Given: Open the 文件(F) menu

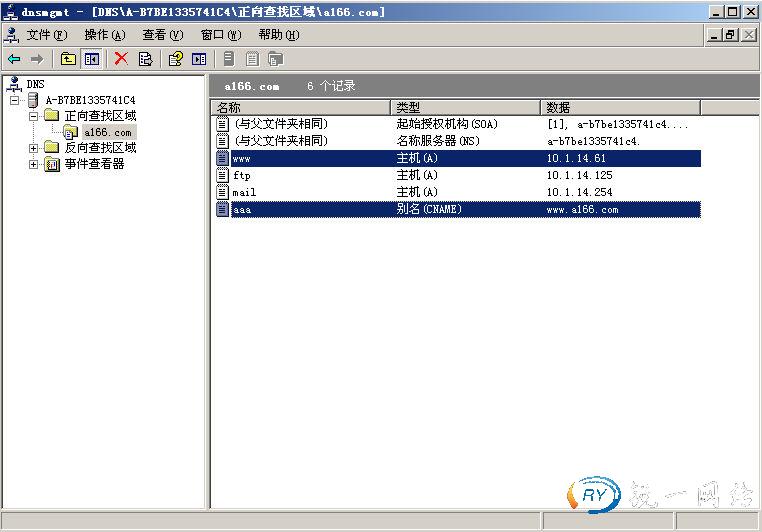Looking at the screenshot, I should pyautogui.click(x=47, y=35).
